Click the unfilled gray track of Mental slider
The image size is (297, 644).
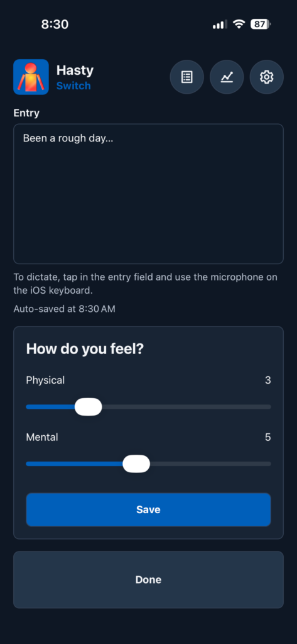pyautogui.click(x=210, y=464)
